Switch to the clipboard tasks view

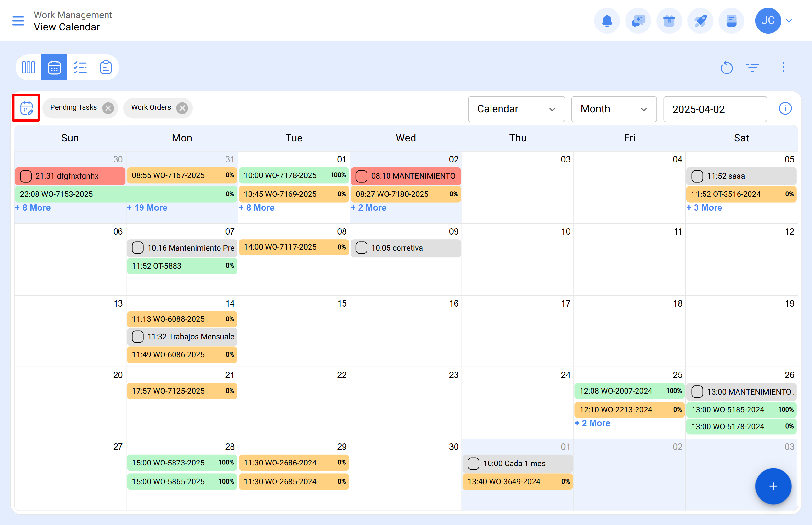click(106, 67)
